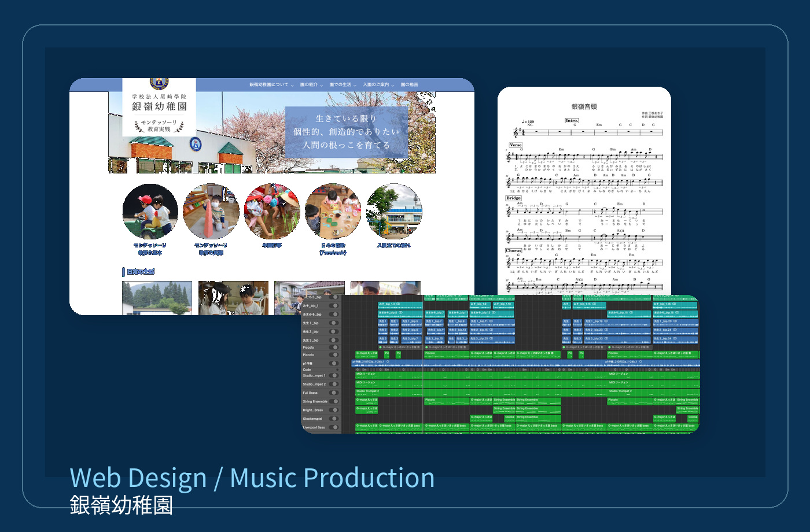
Task: Open the 銀嶺幼稚園について dropdown in site header
Action: [x=271, y=85]
